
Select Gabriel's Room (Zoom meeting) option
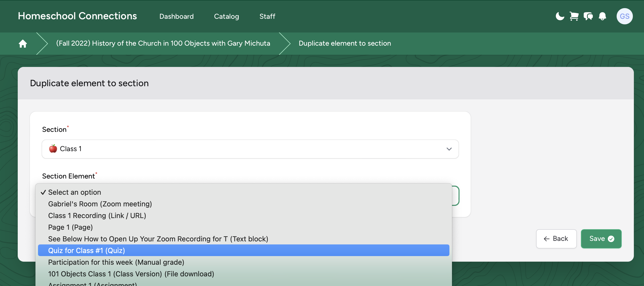244,204
